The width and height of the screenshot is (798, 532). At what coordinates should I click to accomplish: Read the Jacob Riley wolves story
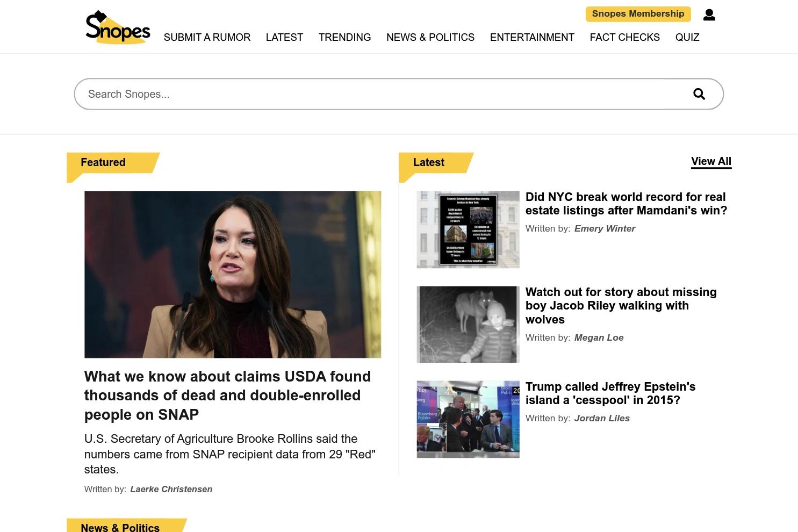621,306
